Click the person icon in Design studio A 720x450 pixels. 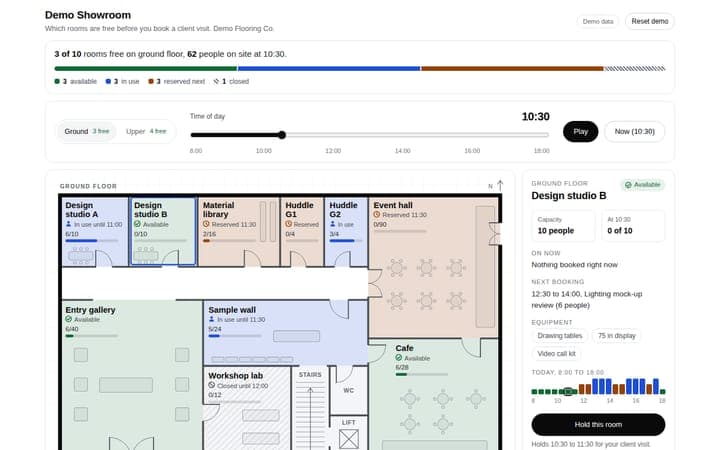point(68,224)
